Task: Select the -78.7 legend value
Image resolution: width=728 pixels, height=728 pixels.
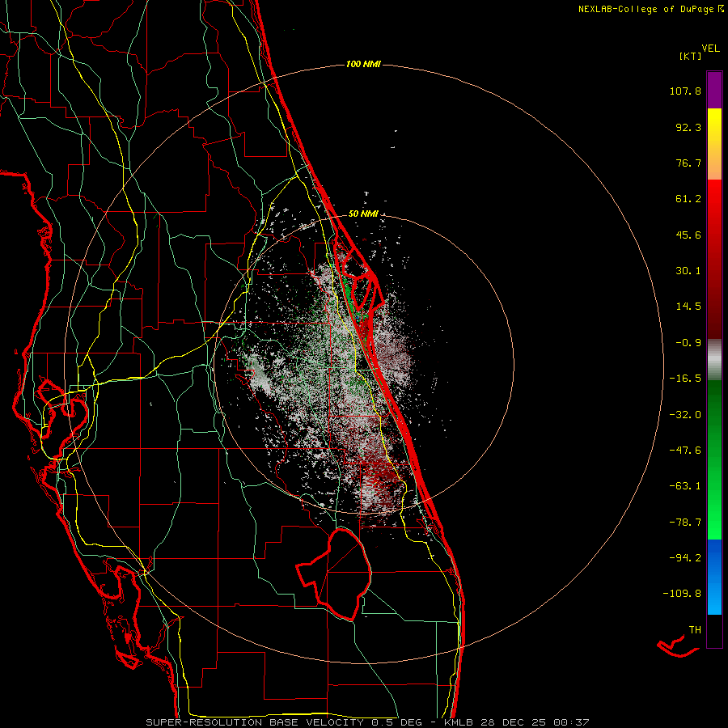Action: (685, 523)
